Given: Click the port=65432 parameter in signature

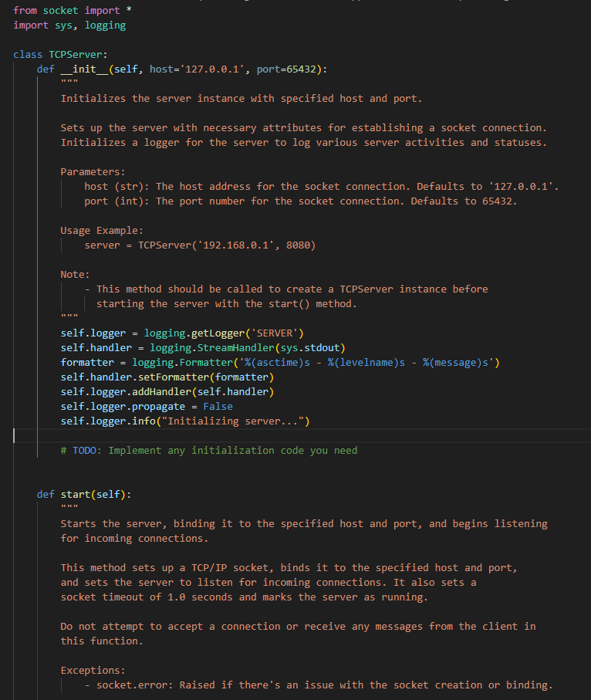Looking at the screenshot, I should point(286,69).
